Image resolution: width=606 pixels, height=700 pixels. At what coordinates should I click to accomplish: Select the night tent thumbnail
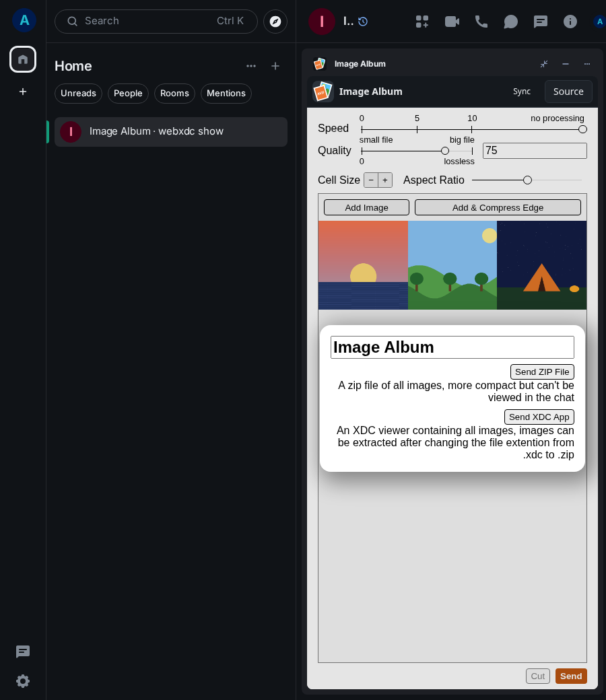[x=541, y=265]
